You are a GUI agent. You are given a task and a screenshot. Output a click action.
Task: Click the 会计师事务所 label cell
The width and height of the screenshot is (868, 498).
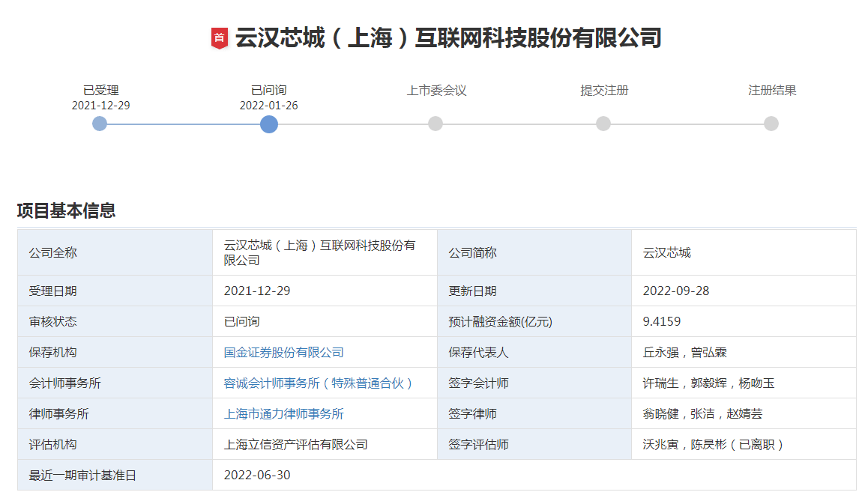(x=115, y=383)
